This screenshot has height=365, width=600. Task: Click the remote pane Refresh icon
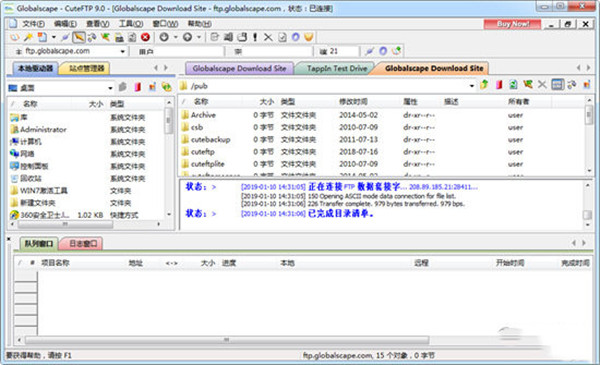(x=513, y=85)
